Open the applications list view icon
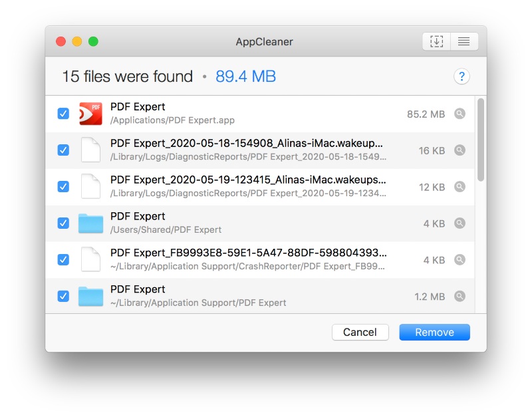Screen dimensions: 532x417 tap(464, 41)
